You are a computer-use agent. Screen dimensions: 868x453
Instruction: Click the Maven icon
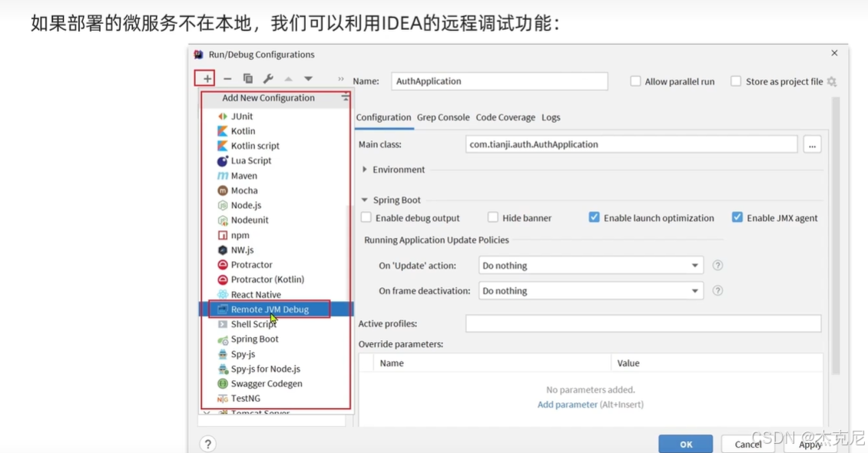click(x=223, y=175)
